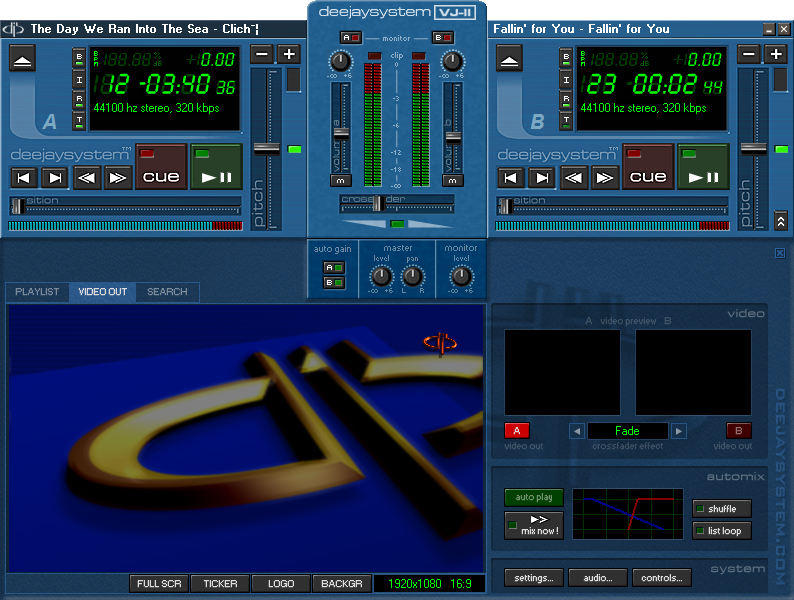794x600 pixels.
Task: Skip to previous track on deck A
Action: point(25,178)
